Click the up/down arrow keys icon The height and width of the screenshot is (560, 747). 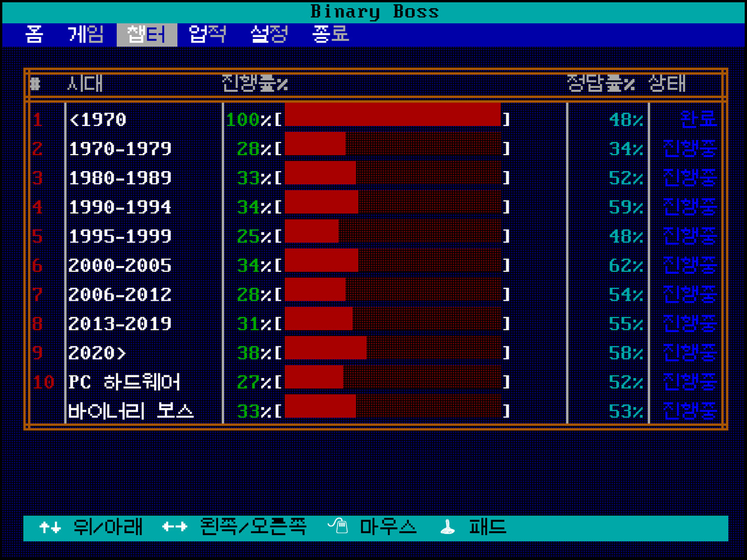click(x=50, y=527)
